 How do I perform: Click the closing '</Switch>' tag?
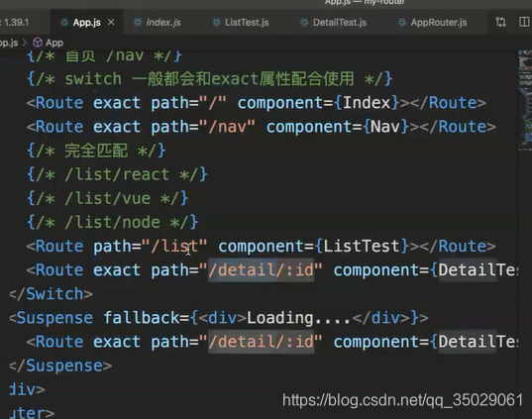pyautogui.click(x=51, y=294)
